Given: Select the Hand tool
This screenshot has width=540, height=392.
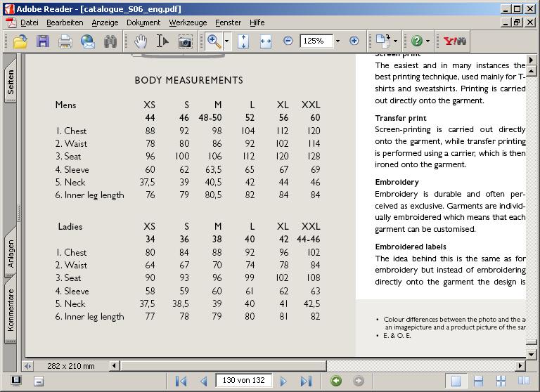Looking at the screenshot, I should tap(141, 41).
